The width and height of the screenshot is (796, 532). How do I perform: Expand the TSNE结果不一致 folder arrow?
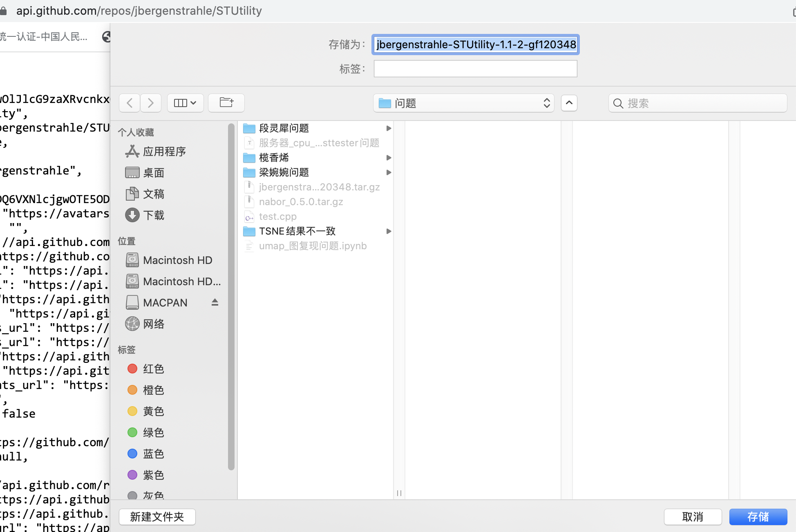(389, 231)
